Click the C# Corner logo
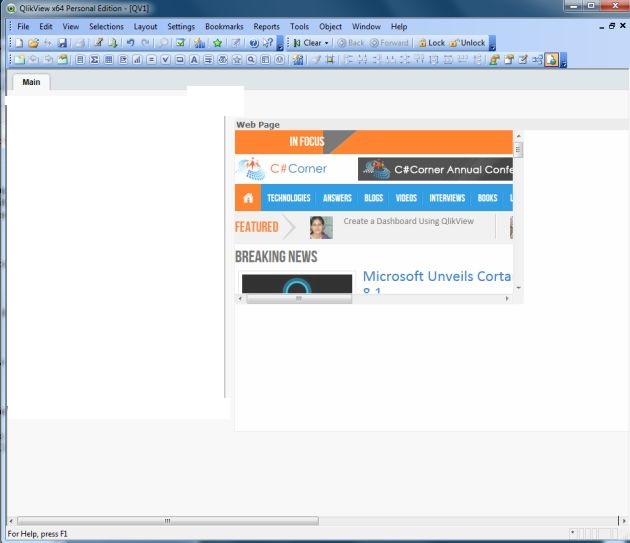630x543 pixels. (x=283, y=169)
